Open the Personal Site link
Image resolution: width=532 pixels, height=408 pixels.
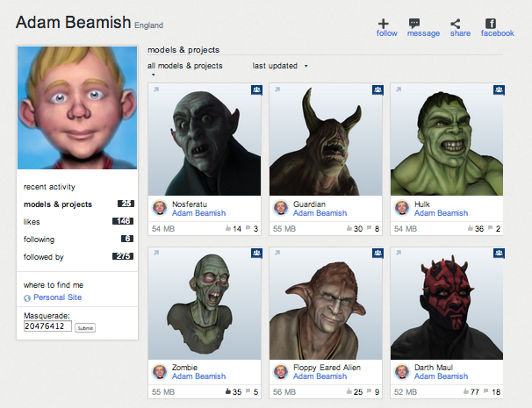click(58, 297)
